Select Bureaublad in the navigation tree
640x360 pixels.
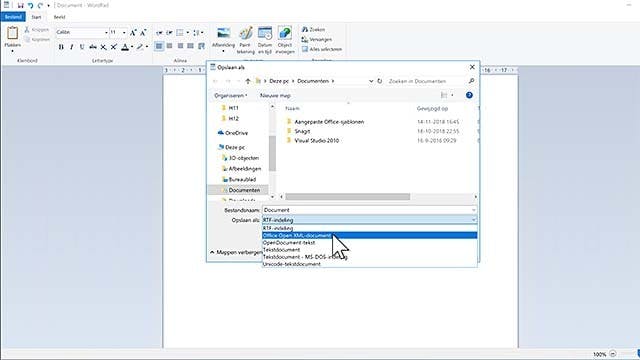[239, 180]
